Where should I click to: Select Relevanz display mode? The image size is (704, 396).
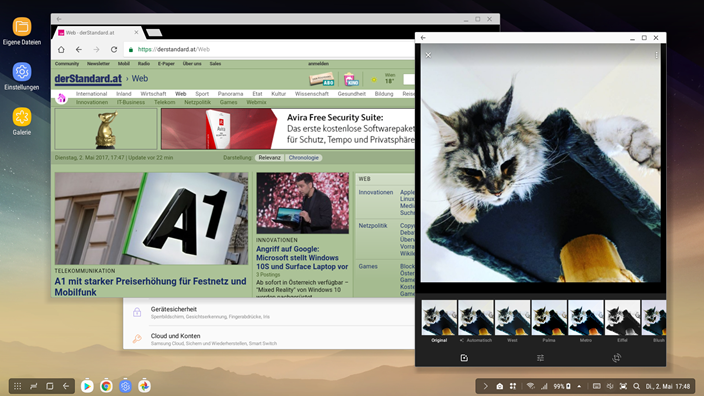269,158
